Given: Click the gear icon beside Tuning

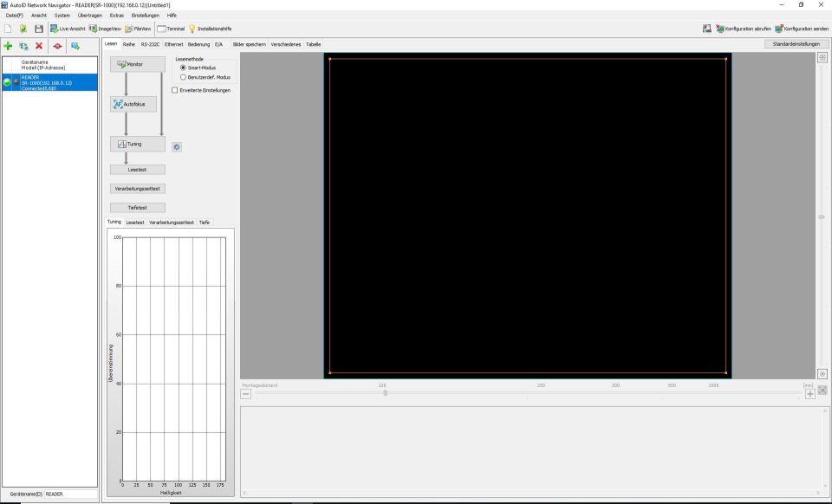Looking at the screenshot, I should click(x=177, y=147).
